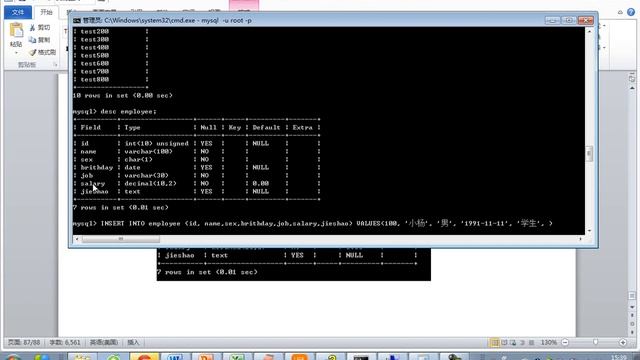Open the cmd console taskbar icon
Image resolution: width=640 pixels, height=360 pixels.
point(361,357)
